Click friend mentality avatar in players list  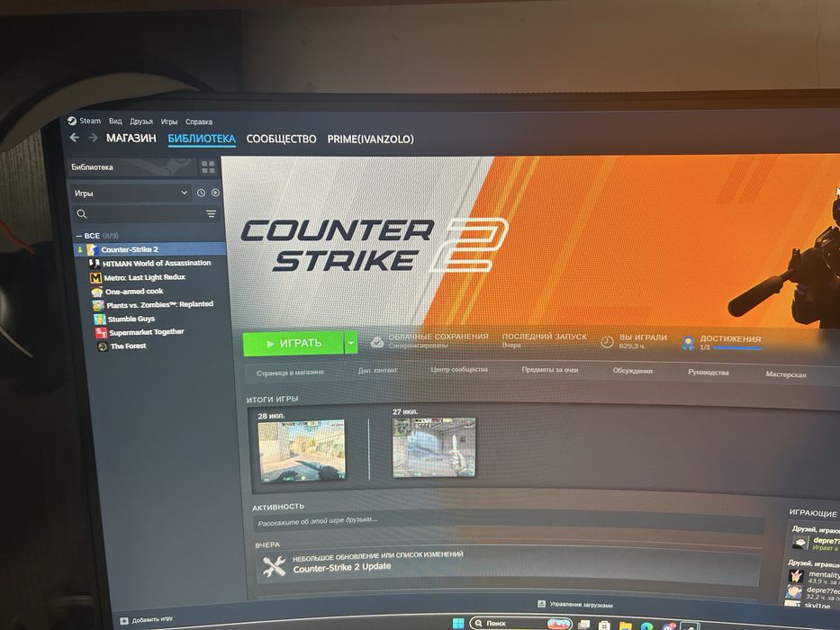tap(796, 576)
